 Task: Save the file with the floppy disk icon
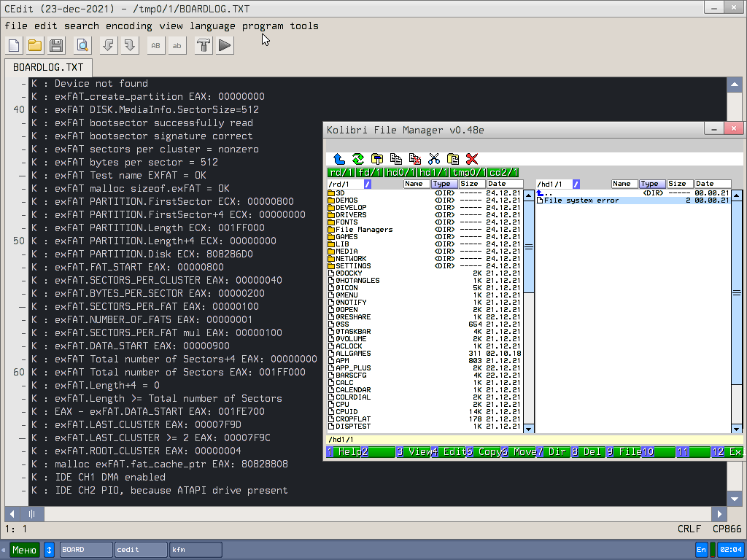[x=55, y=45]
